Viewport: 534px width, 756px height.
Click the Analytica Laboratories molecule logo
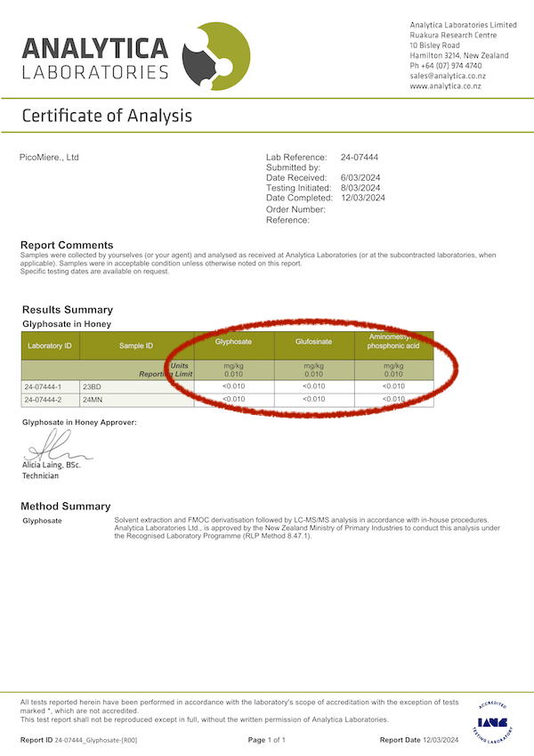216,56
